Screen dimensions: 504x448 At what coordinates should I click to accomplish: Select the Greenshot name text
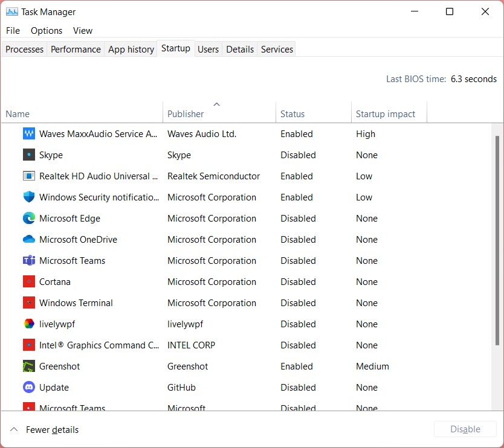coord(59,366)
